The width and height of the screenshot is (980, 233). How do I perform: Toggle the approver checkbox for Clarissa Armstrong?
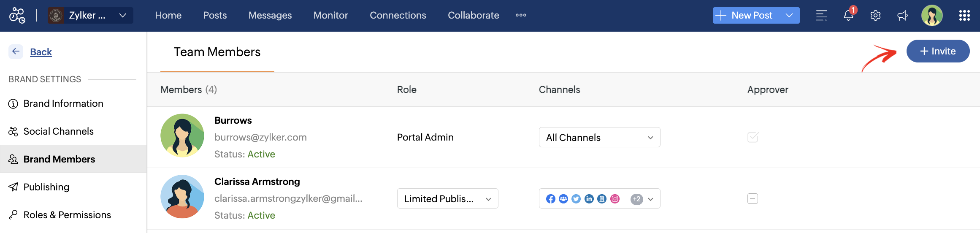tap(753, 198)
